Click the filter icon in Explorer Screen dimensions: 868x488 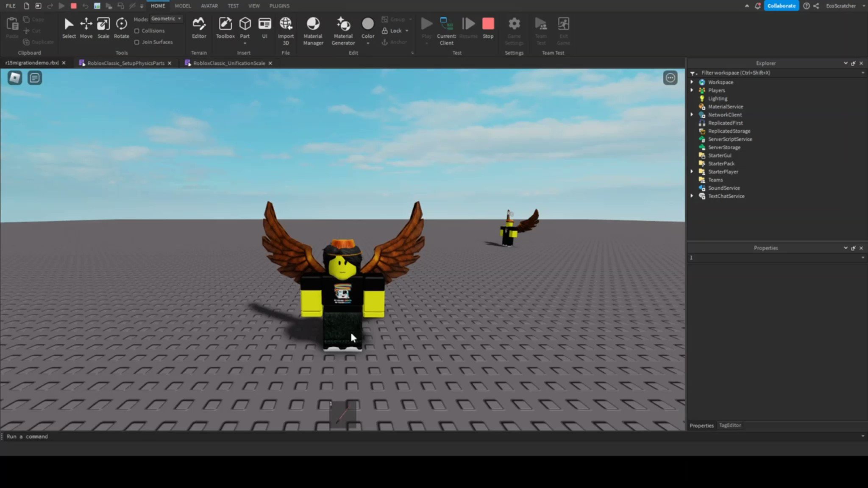click(693, 73)
